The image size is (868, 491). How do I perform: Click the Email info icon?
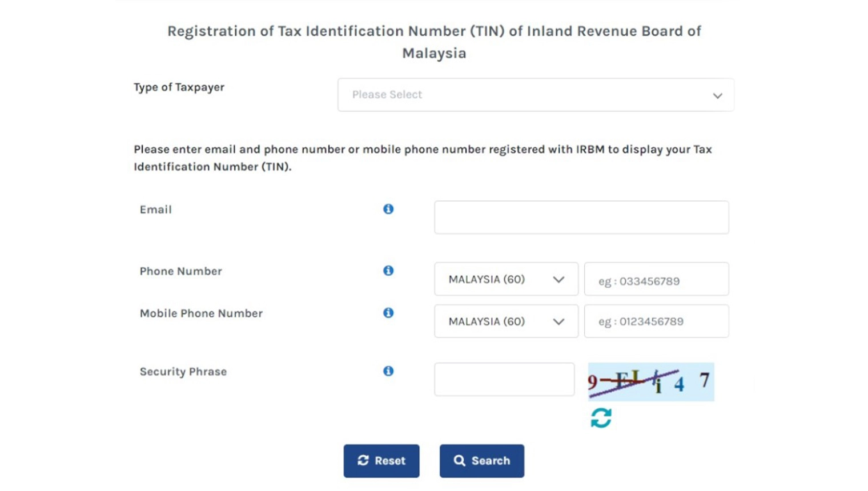click(388, 209)
